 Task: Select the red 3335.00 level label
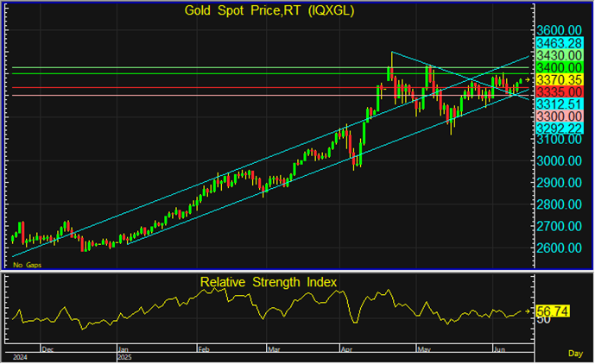pyautogui.click(x=559, y=91)
